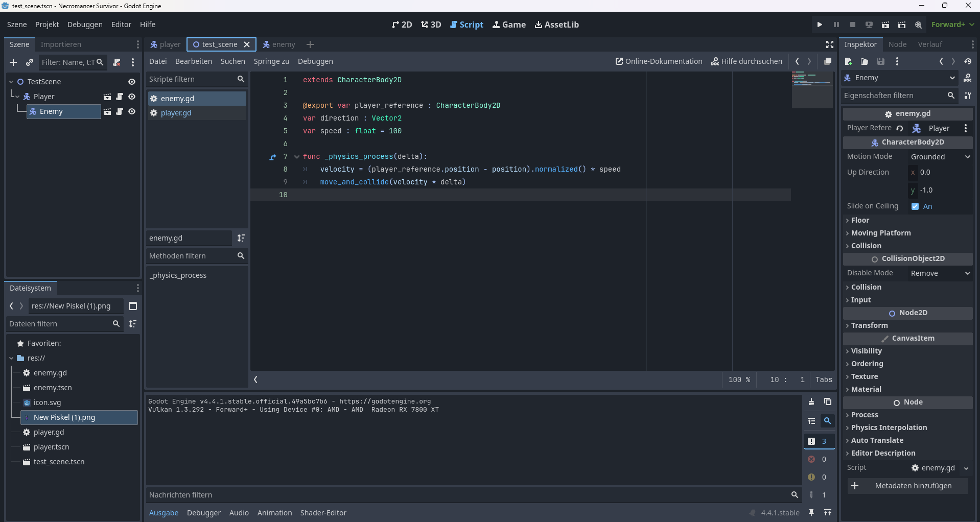Open the Suchen menu in script editor

click(232, 61)
